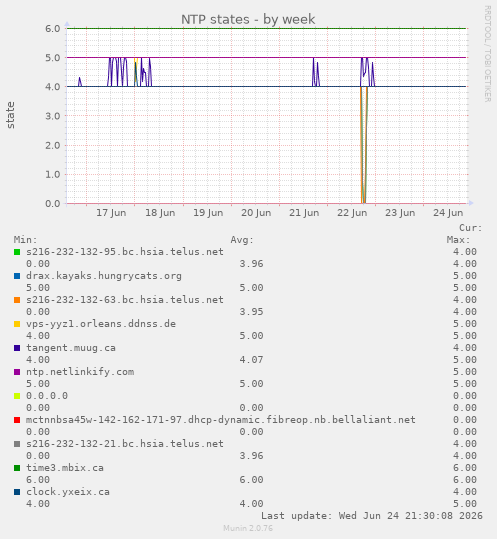Click the dark green swatch for time3.mbix.ca
This screenshot has width=497, height=539.
pos(17,468)
